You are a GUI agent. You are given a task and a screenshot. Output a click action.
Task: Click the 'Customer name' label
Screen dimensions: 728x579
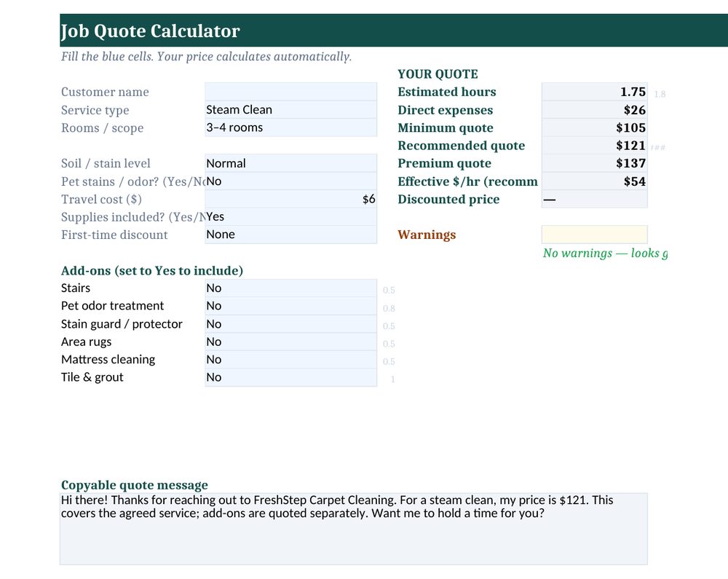coord(105,92)
